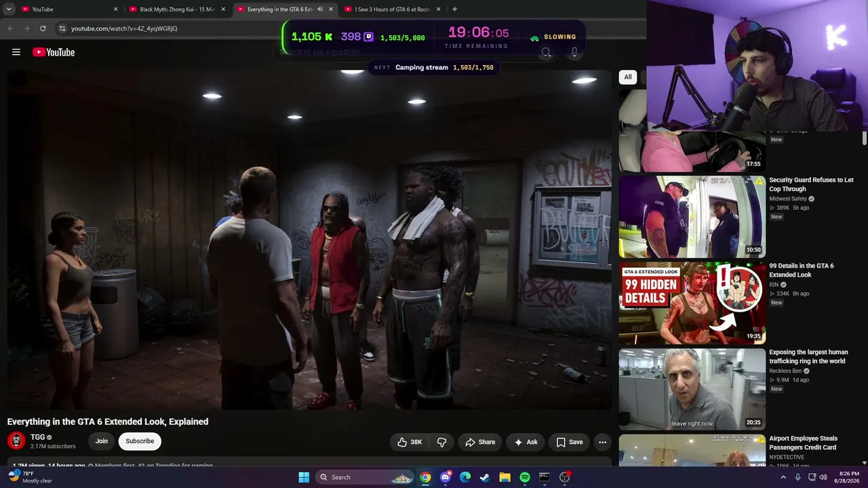
Task: Open the volume control in system tray
Action: [823, 477]
